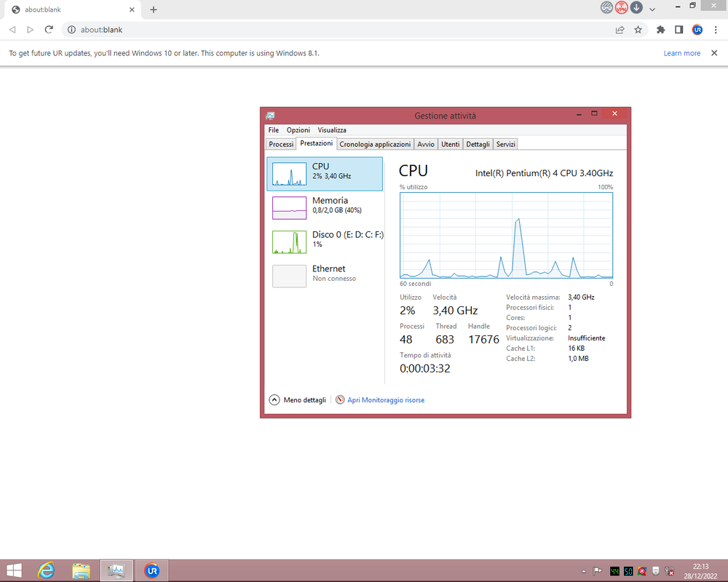Expand the tab search chevron
Viewport: 728px width, 582px height.
652,9
